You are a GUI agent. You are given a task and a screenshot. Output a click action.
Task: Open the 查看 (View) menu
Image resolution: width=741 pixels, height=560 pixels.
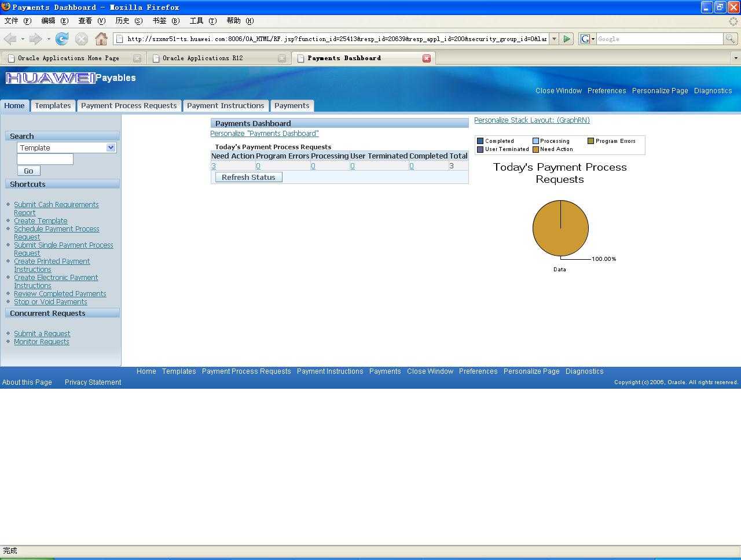[91, 21]
